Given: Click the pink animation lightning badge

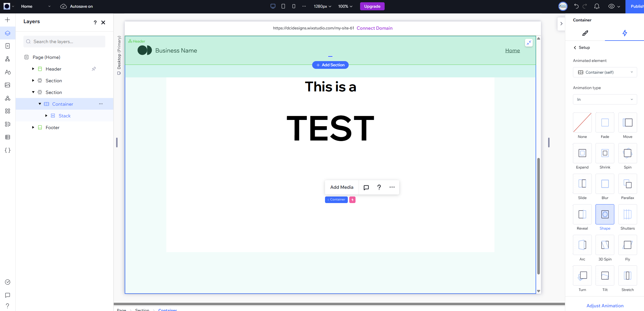Looking at the screenshot, I should [352, 200].
